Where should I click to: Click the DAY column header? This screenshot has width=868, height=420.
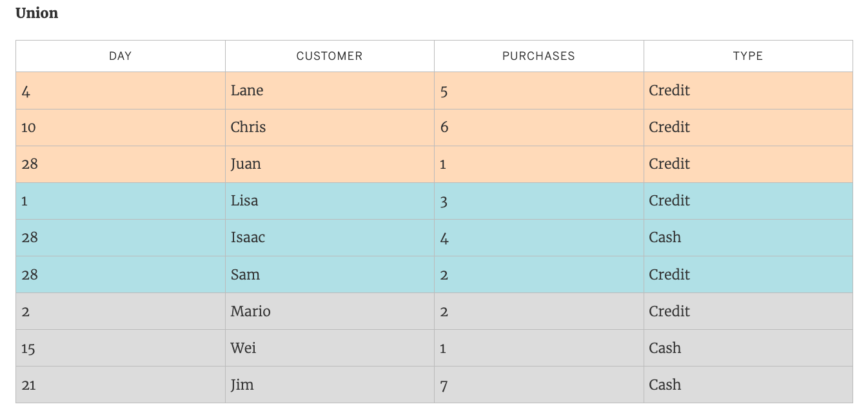click(120, 56)
